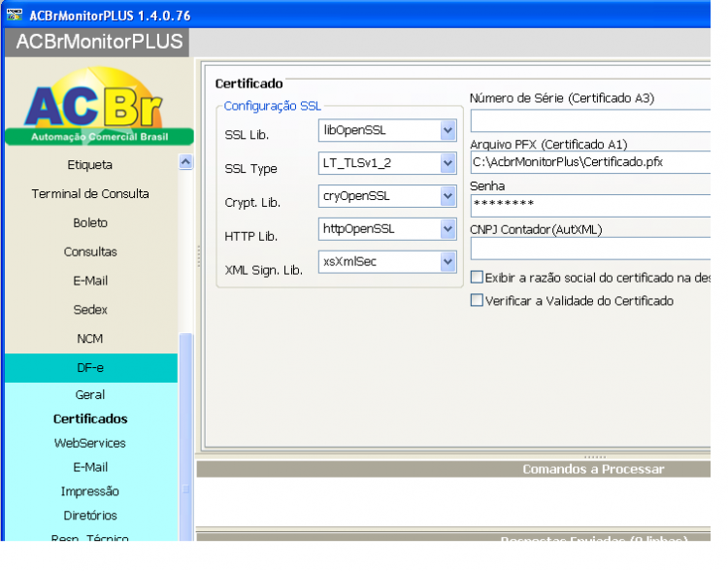Click the Senha password field
The height and width of the screenshot is (571, 728).
click(x=590, y=205)
